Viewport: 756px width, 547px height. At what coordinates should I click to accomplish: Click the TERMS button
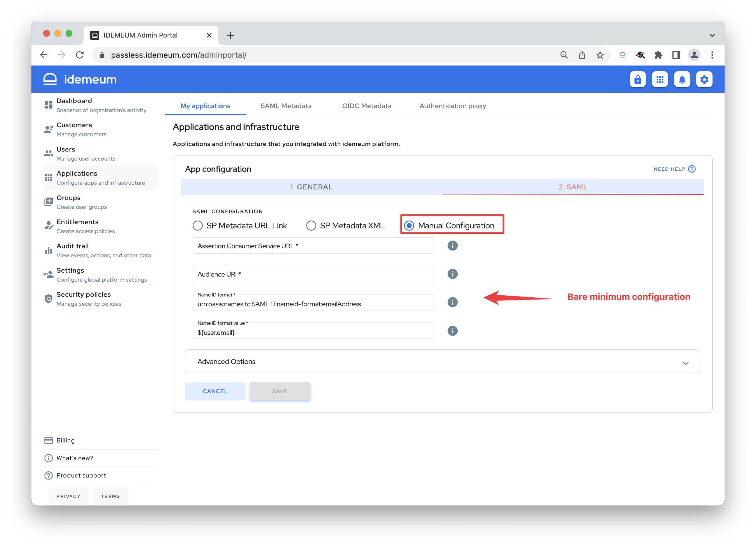110,496
